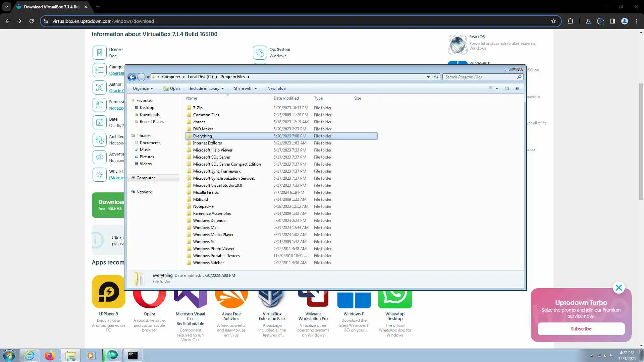Sort by Date modified column header
This screenshot has height=362, width=644.
pyautogui.click(x=286, y=98)
